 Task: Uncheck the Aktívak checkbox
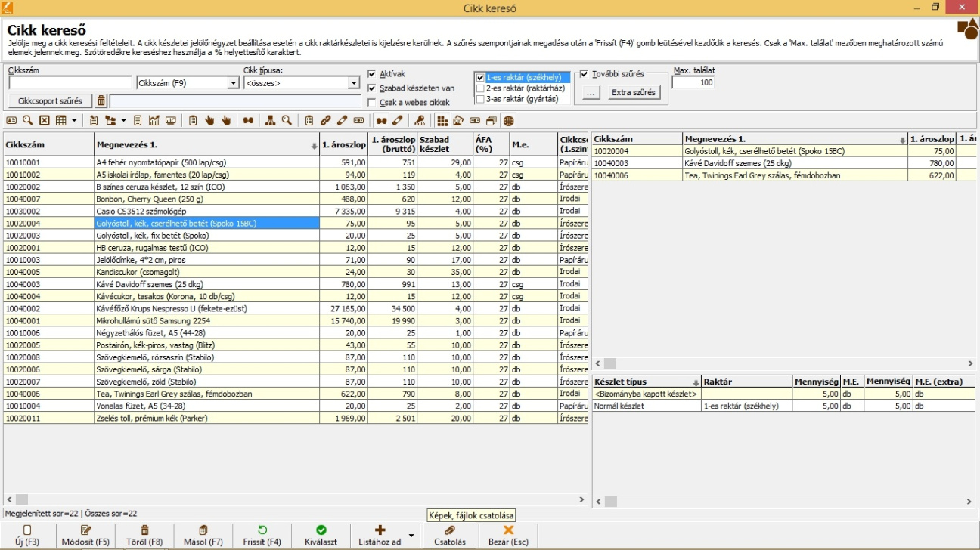pyautogui.click(x=371, y=74)
